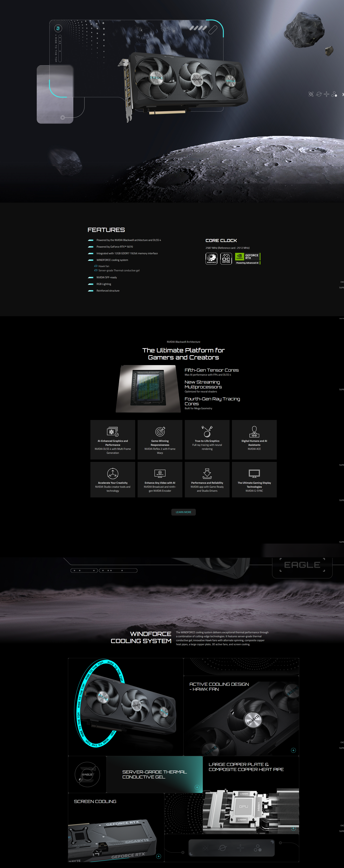
Task: Click the atom orbit icon in hero
Action: [x=311, y=94]
